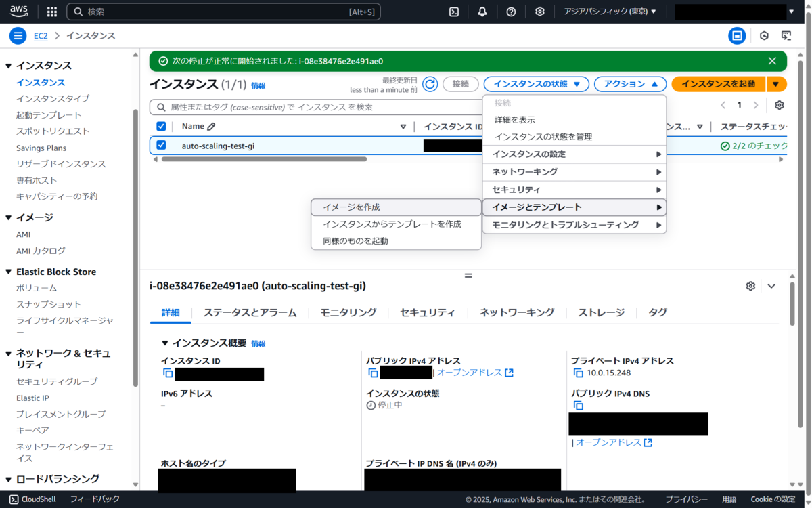Expand モニタリングとトラブルシューティング submenu
Screen dimensions: 812x508
(574, 225)
